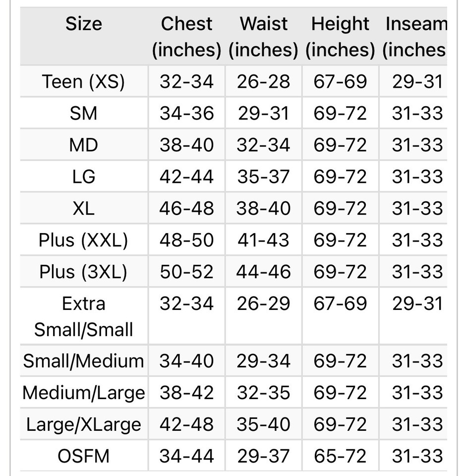
Task: Select the SM size label
Action: 84,113
